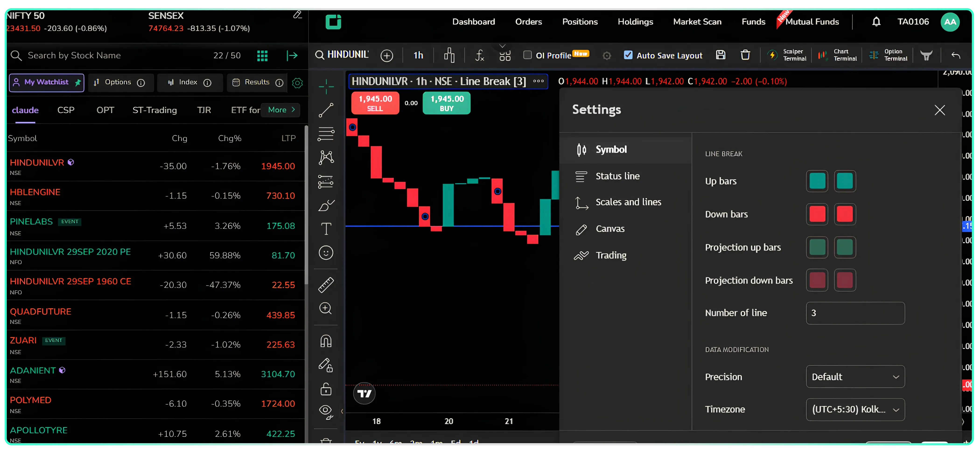Toggle the magnet mode tool
The height and width of the screenshot is (449, 980).
point(326,341)
